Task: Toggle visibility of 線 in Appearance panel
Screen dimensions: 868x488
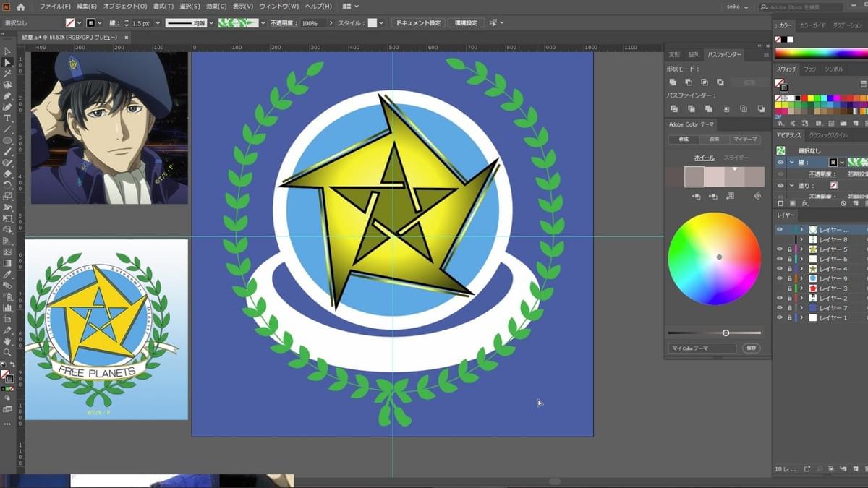Action: [780, 163]
